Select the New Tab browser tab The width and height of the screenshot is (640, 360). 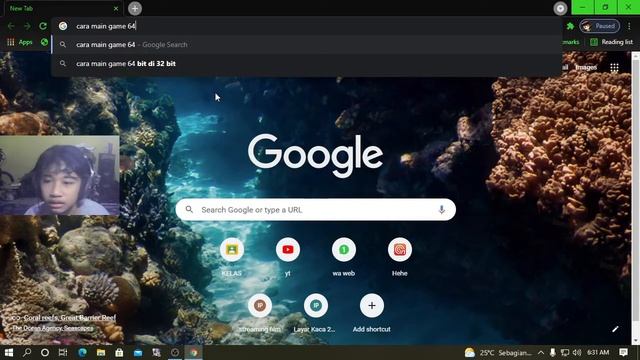(x=61, y=8)
